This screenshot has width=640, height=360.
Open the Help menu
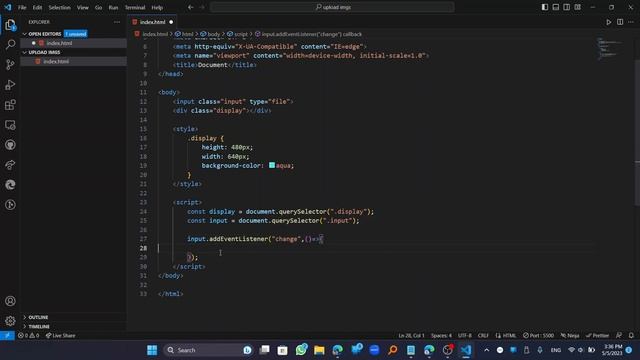[157, 7]
